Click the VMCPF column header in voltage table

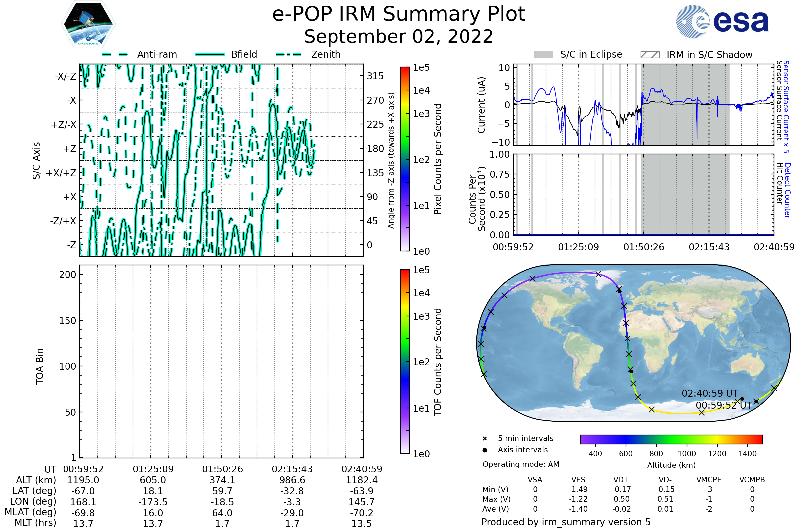709,480
